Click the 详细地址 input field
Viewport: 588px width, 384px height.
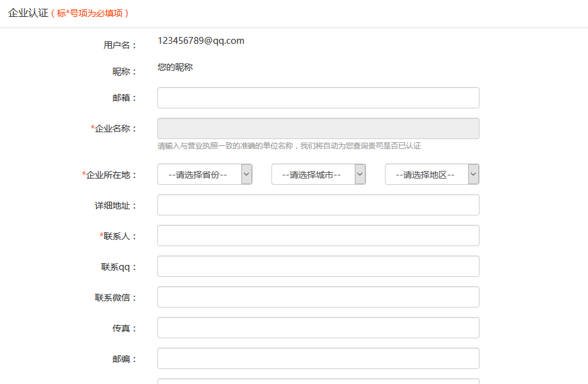click(x=318, y=205)
